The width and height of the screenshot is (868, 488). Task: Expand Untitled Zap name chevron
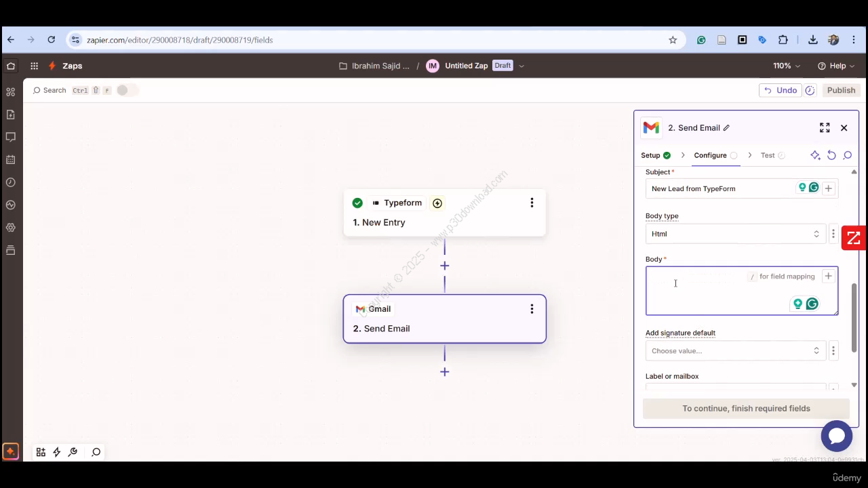pos(521,66)
